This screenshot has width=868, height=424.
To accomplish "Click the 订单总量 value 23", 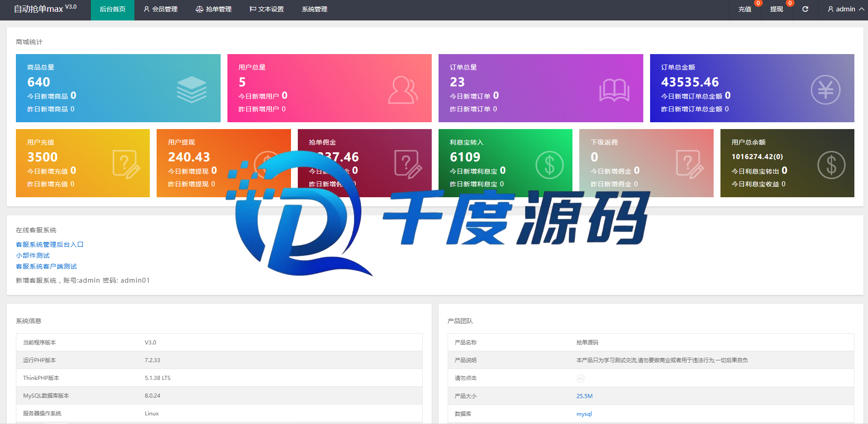I will click(457, 82).
